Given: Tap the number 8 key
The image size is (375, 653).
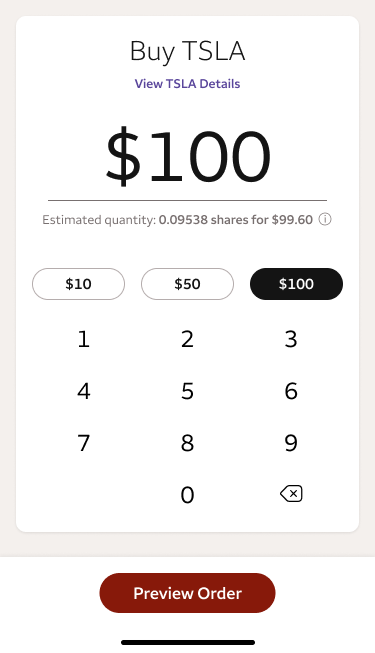Looking at the screenshot, I should pyautogui.click(x=188, y=443).
